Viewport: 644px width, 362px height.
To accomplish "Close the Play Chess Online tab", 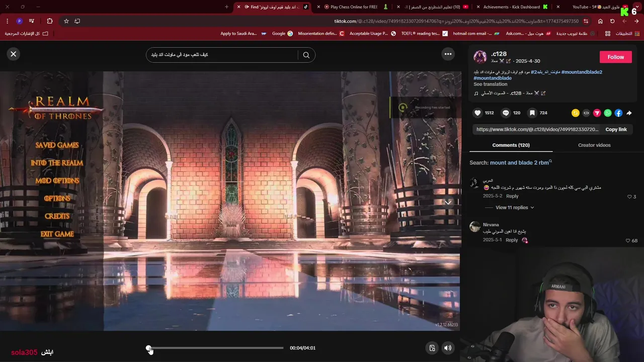I will pos(318,7).
